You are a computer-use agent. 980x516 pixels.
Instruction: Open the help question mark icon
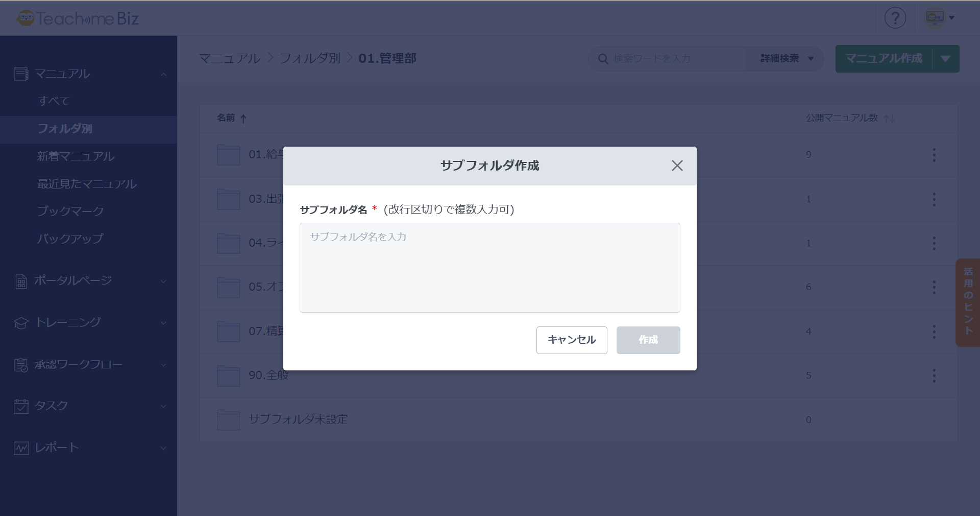(895, 18)
